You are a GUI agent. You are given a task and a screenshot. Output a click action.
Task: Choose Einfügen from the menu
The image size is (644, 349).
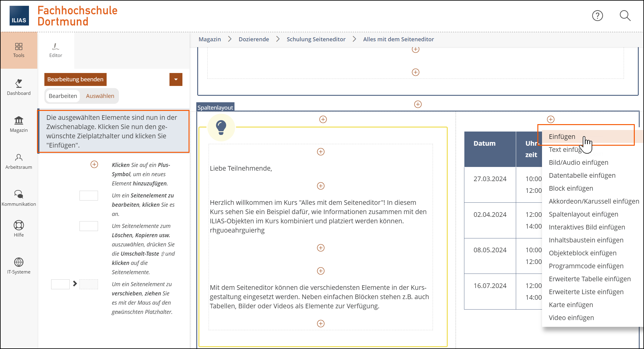tap(562, 137)
